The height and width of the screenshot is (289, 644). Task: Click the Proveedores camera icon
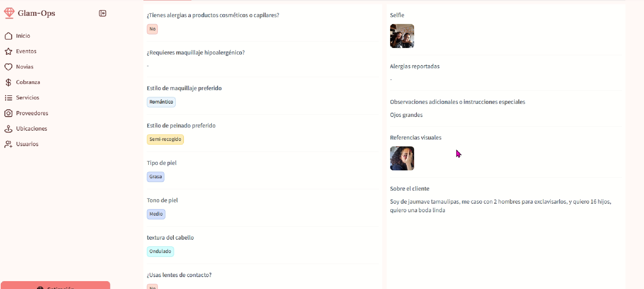tap(9, 113)
